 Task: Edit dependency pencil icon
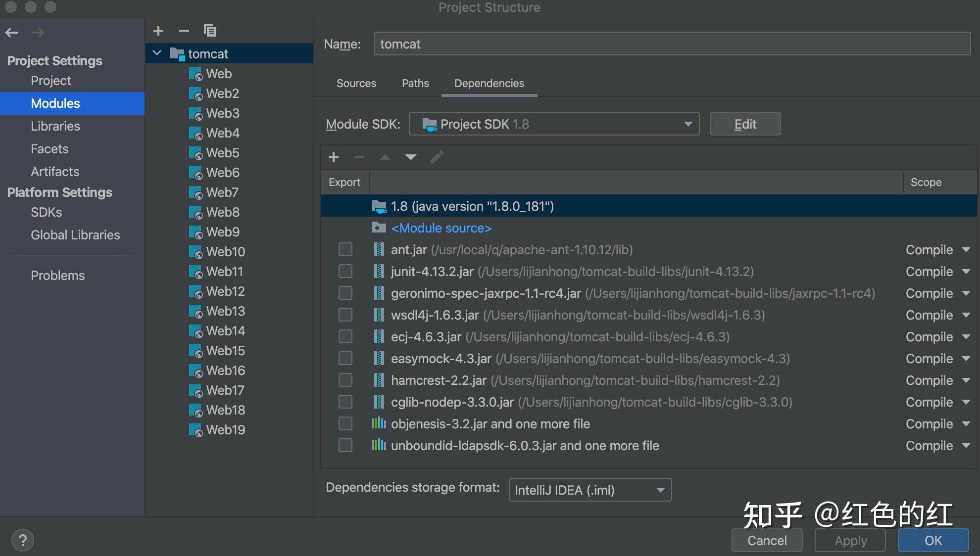[x=437, y=157]
